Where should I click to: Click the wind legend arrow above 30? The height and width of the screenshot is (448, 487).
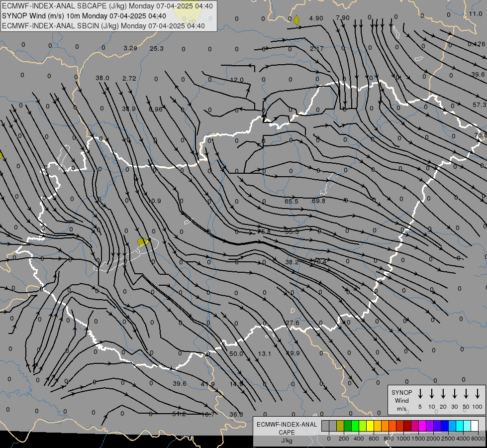(454, 394)
